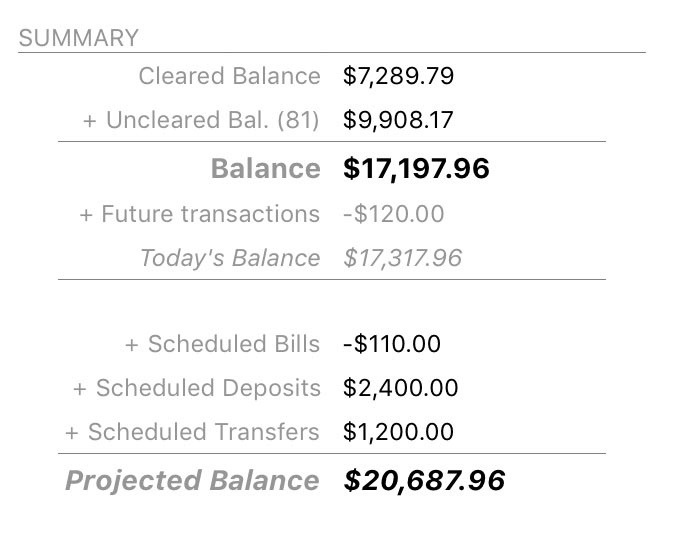674x542 pixels.
Task: Click the Today's Balance label
Action: (230, 258)
